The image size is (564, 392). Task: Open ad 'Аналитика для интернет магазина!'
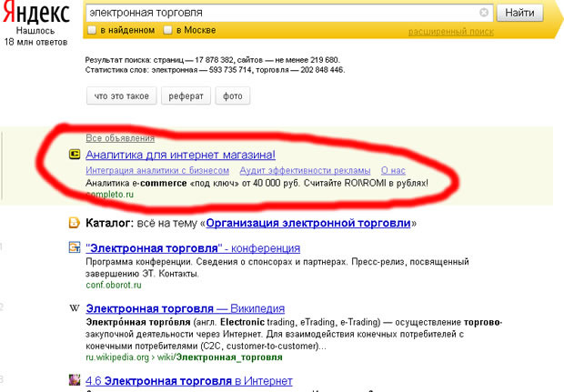pos(180,155)
